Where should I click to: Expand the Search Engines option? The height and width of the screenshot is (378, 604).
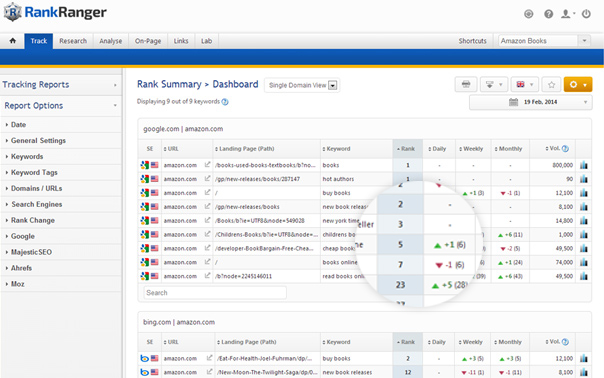pos(37,204)
